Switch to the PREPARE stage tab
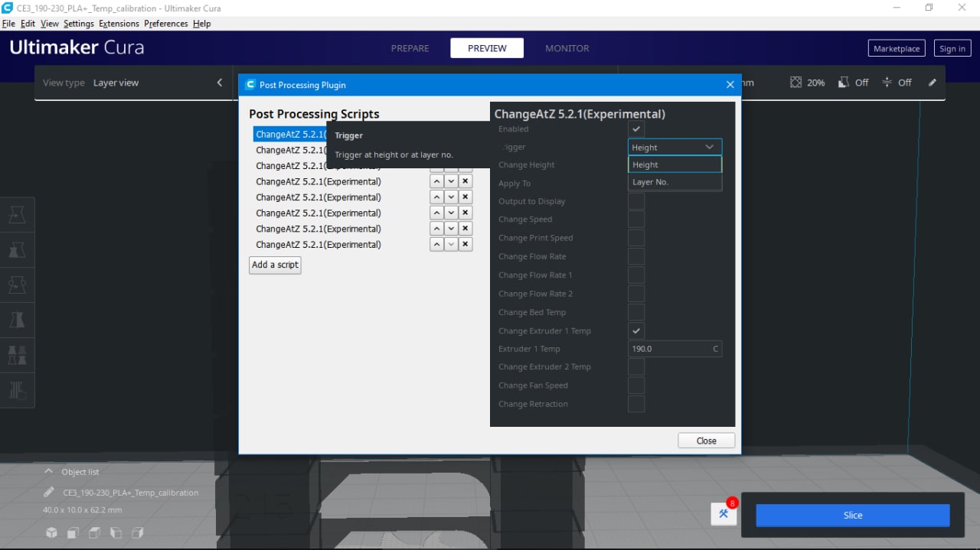 [410, 48]
